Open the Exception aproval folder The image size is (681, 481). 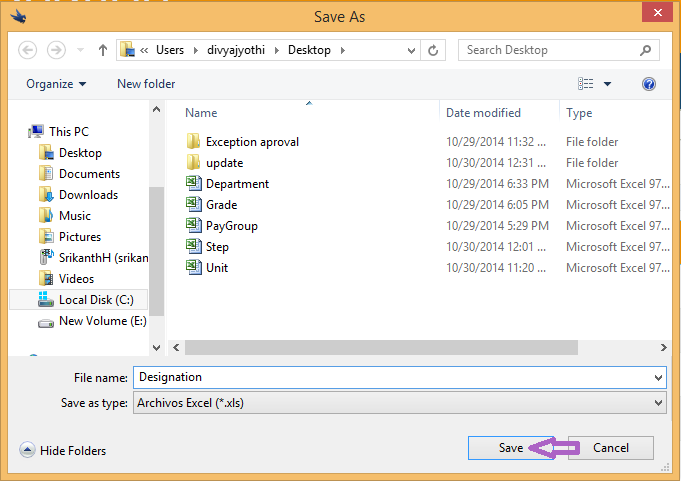click(251, 142)
